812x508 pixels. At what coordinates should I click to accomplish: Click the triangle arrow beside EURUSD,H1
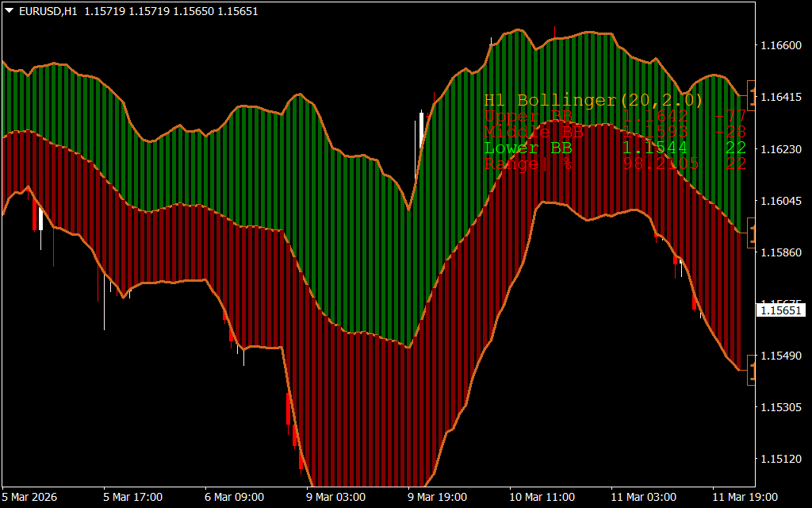coord(10,12)
